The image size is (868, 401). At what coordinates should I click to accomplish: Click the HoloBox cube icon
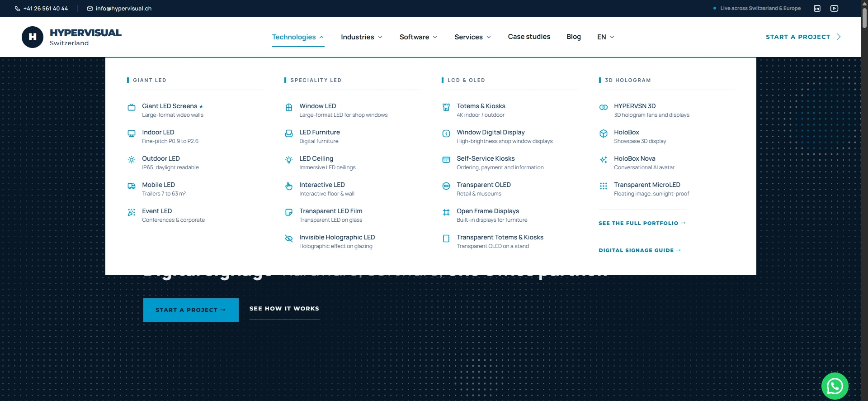604,134
